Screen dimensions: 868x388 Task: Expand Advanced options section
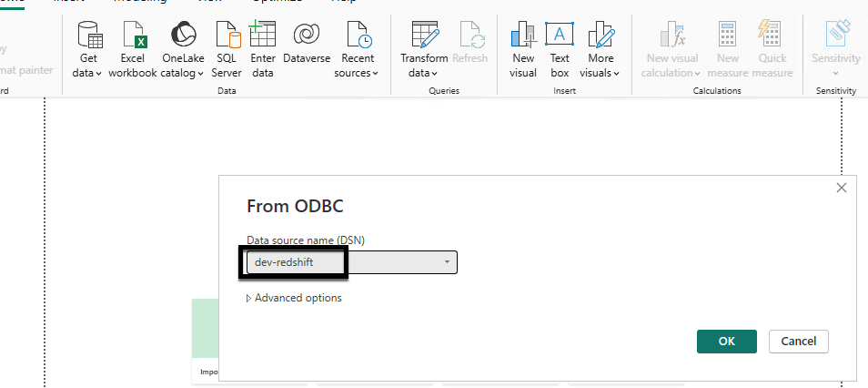click(294, 298)
